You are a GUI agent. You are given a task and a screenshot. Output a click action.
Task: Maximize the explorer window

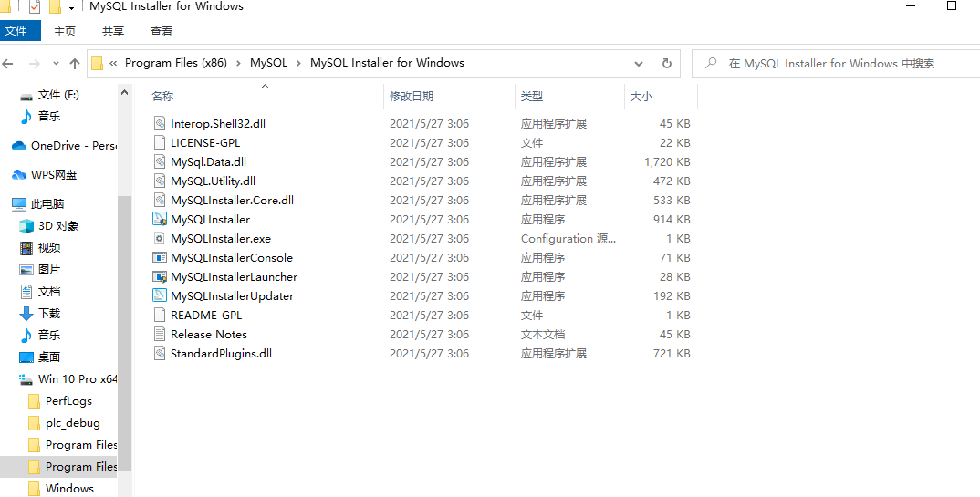coord(952,5)
